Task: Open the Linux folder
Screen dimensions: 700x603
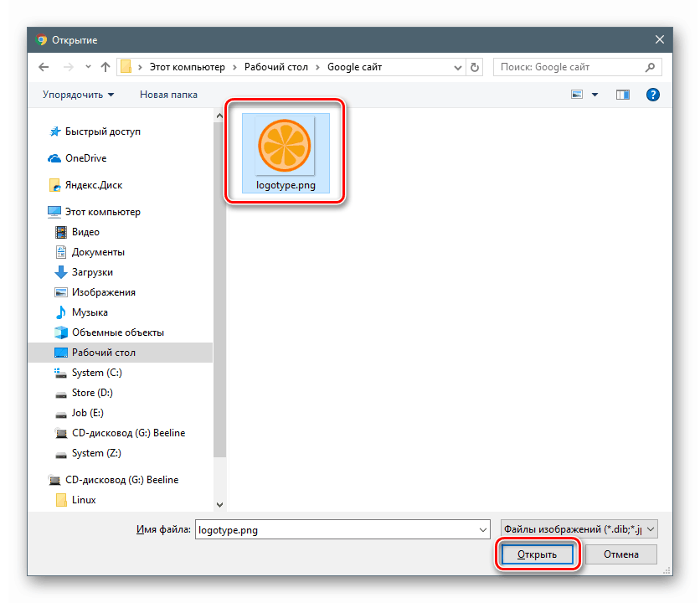Action: point(84,500)
